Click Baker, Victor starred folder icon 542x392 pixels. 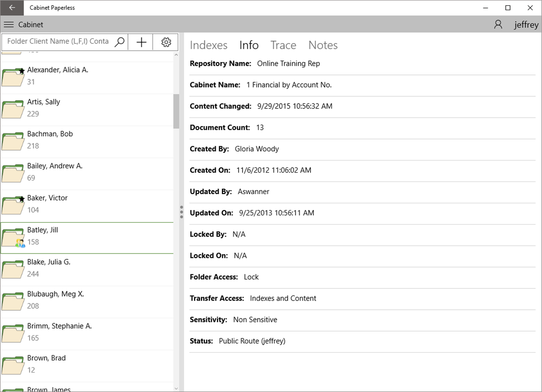[x=13, y=205]
